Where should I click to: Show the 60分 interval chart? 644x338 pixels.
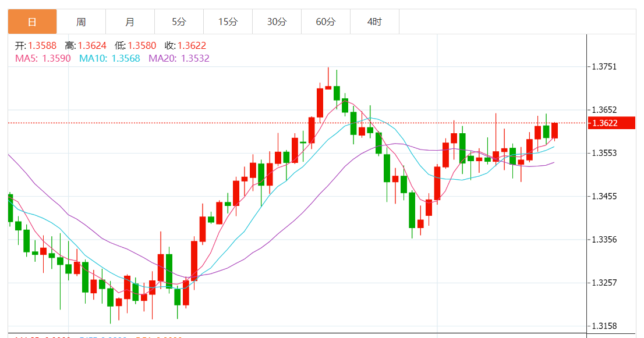coord(325,22)
